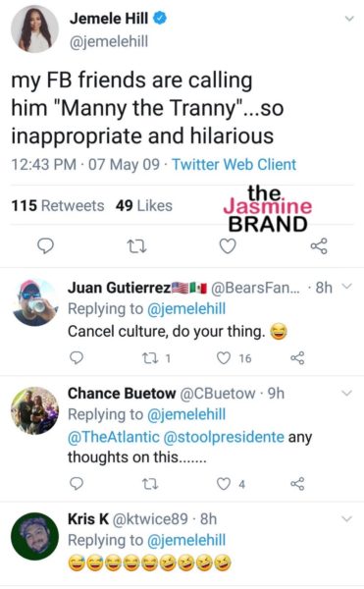Open the 49 Likes list
Screen dimensions: 364x589
(x=144, y=205)
